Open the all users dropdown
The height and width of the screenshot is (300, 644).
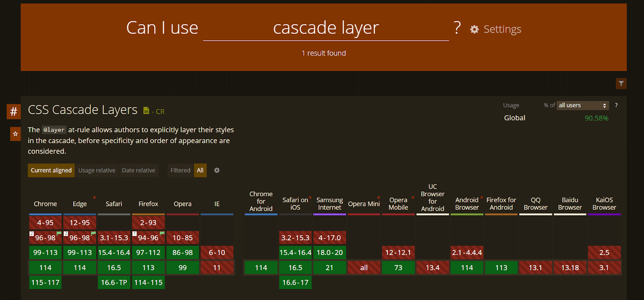coord(582,105)
